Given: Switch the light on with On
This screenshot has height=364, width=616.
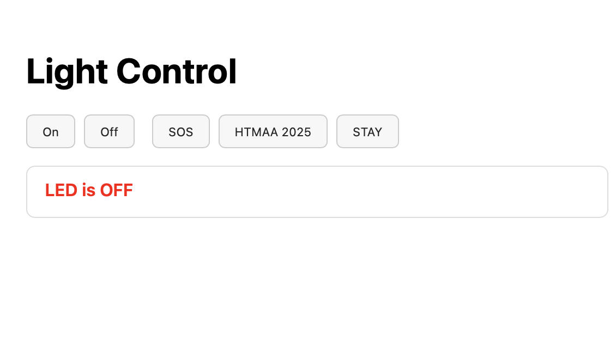Looking at the screenshot, I should (x=51, y=131).
